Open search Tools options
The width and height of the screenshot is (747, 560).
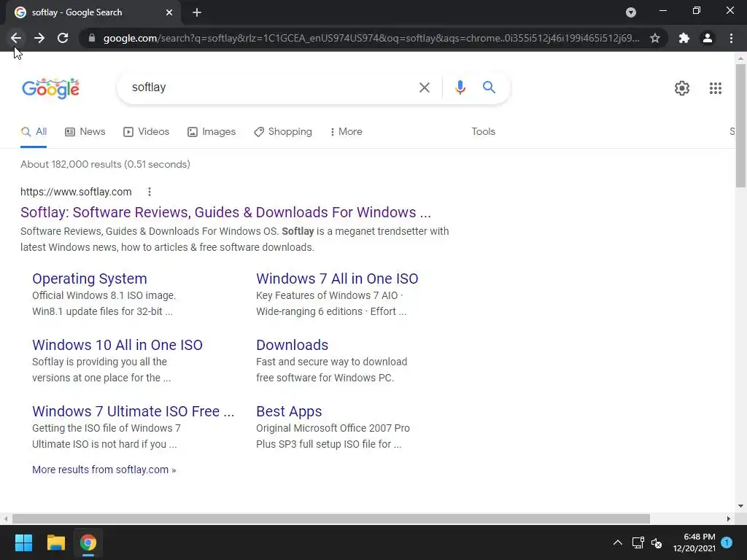point(483,132)
